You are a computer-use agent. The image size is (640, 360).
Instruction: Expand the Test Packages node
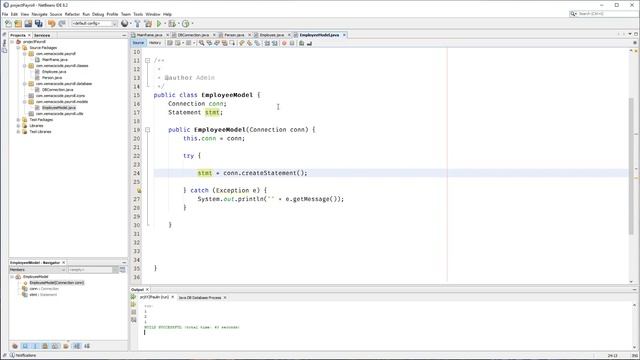(18, 120)
